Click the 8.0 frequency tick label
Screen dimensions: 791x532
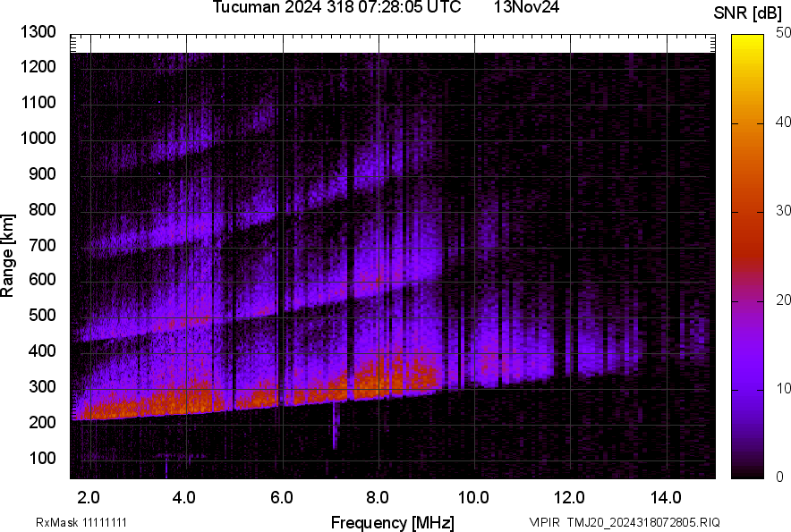point(378,498)
